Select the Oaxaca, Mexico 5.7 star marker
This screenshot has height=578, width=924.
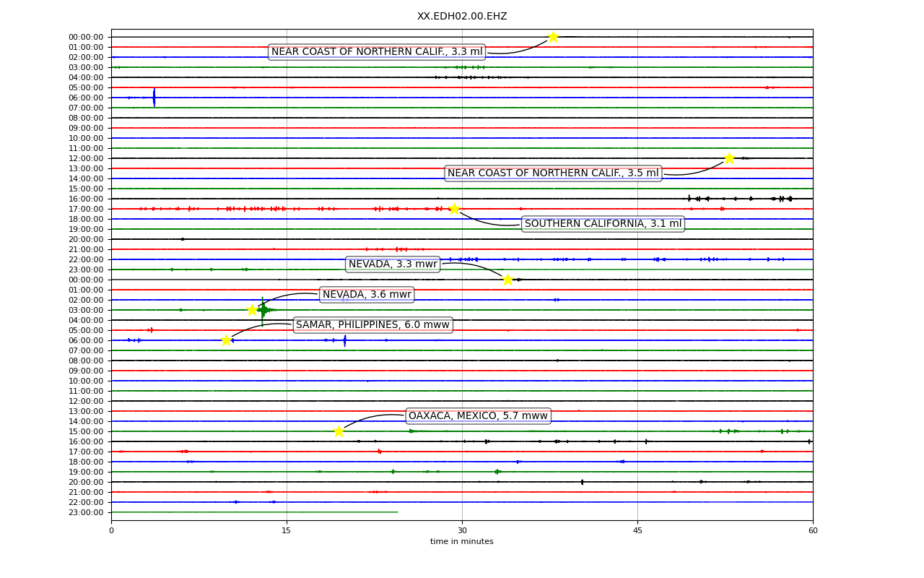coord(339,431)
